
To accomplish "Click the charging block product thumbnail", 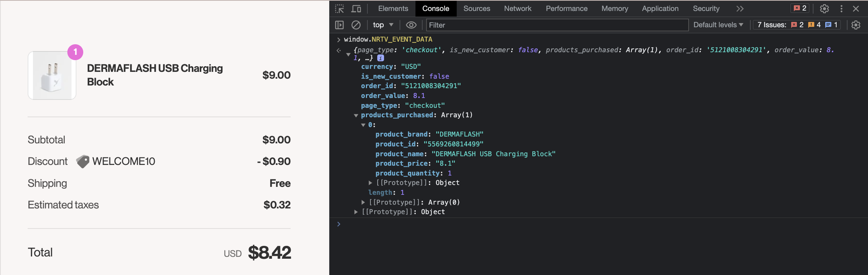I will (x=52, y=76).
